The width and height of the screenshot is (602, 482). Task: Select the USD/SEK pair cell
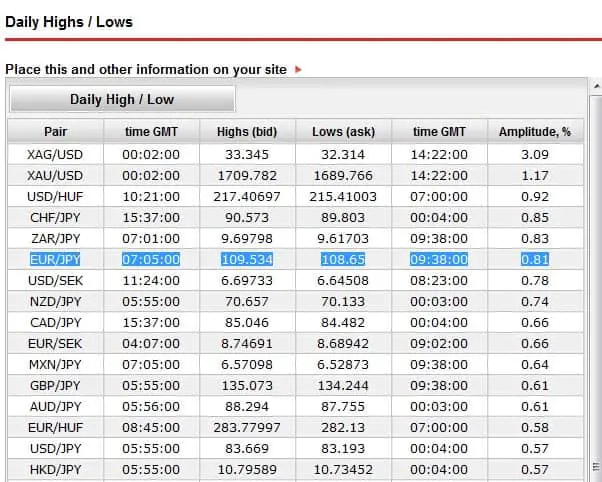click(x=55, y=280)
